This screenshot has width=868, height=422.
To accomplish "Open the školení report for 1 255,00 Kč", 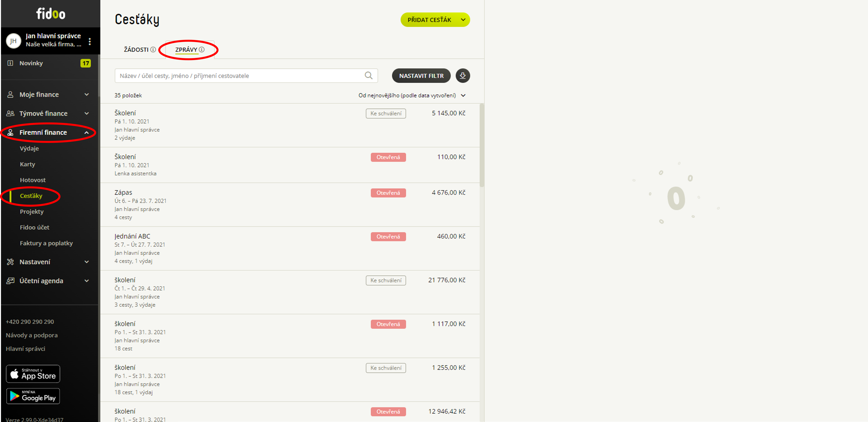I will (290, 380).
